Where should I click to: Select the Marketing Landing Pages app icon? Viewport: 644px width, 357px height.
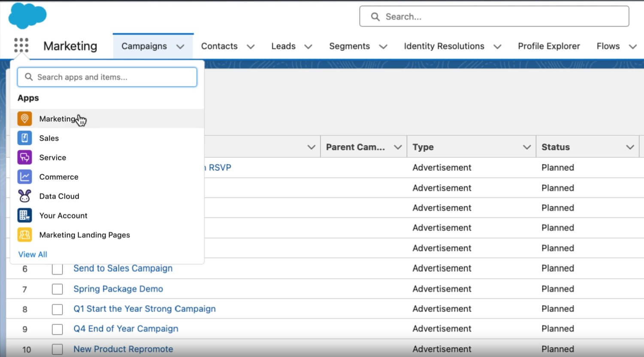tap(24, 235)
